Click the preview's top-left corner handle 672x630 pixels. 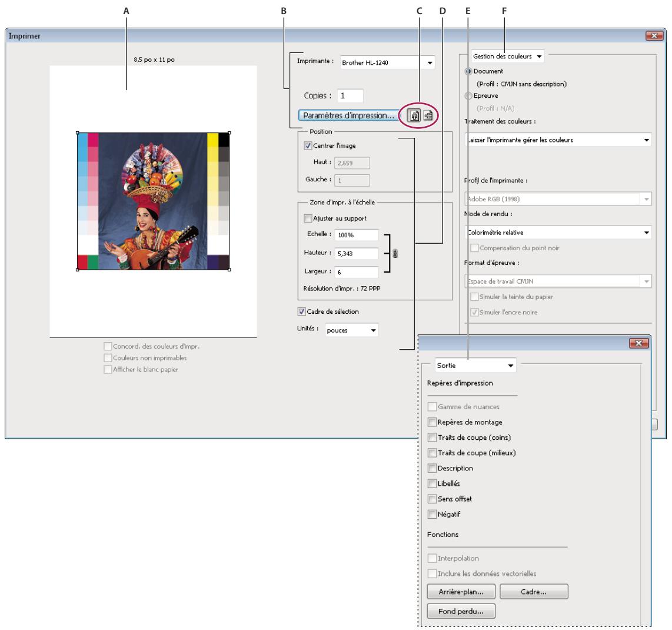(77, 133)
